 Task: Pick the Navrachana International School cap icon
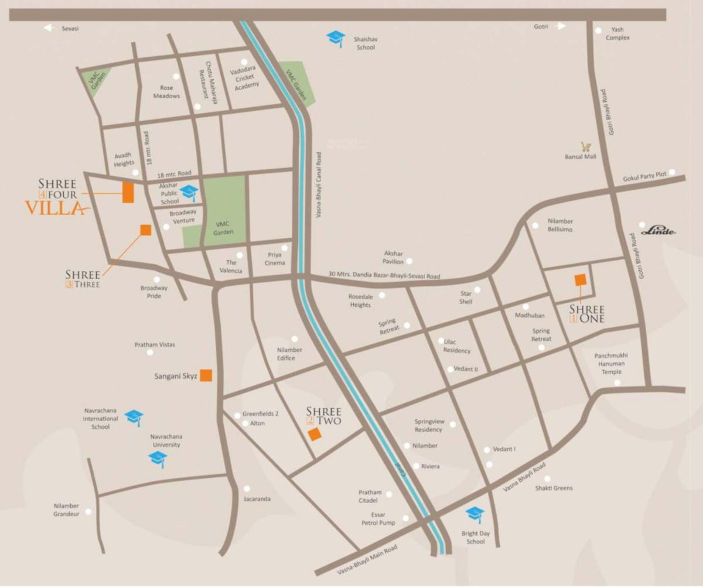point(134,418)
